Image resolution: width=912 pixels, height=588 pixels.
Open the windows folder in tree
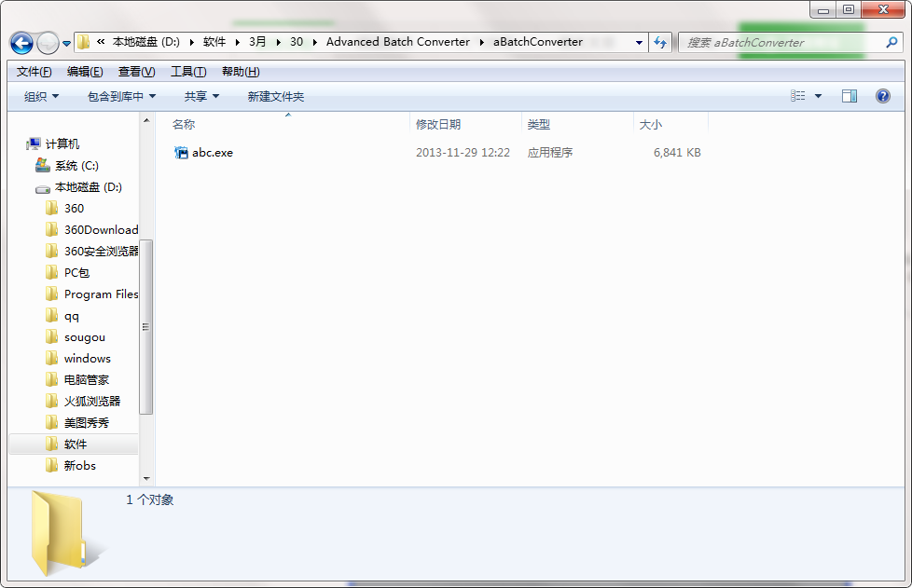click(x=88, y=359)
